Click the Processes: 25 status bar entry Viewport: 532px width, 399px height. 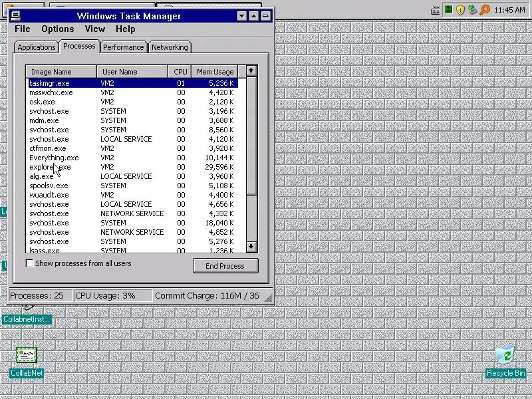click(x=41, y=295)
